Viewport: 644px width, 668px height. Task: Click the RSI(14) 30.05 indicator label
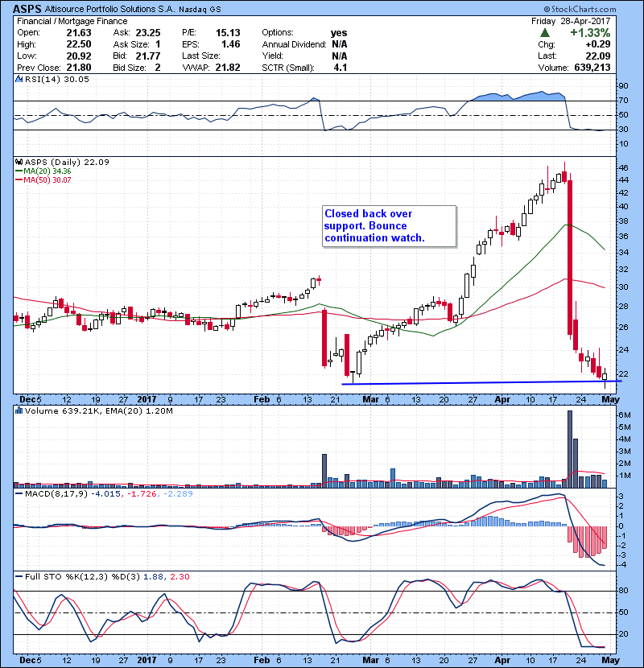(57, 79)
